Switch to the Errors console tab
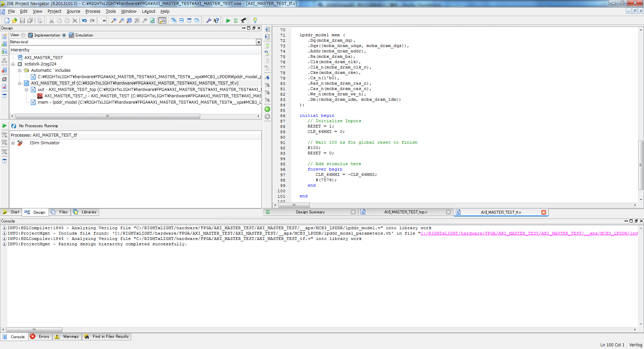The image size is (644, 349). click(40, 337)
